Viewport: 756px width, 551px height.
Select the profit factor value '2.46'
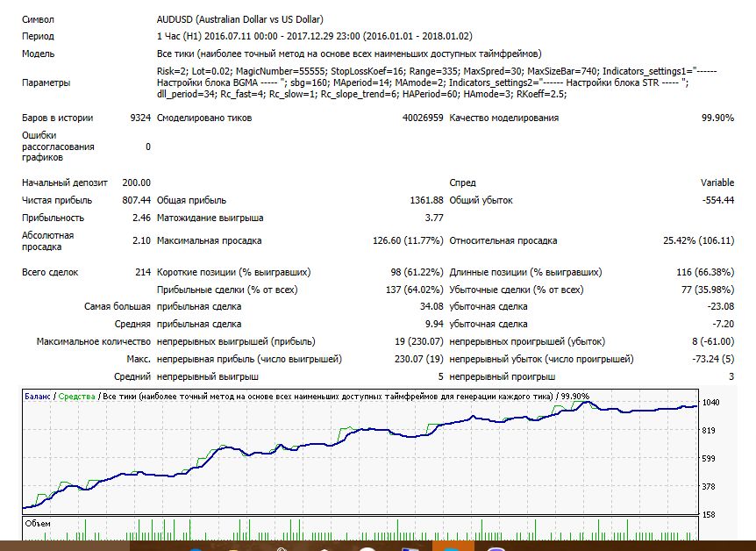[x=141, y=218]
